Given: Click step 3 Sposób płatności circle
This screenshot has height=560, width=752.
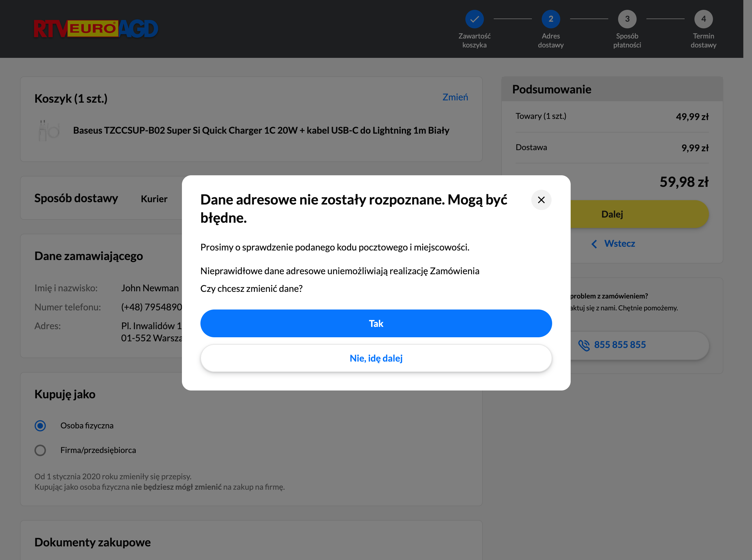Looking at the screenshot, I should [x=626, y=19].
